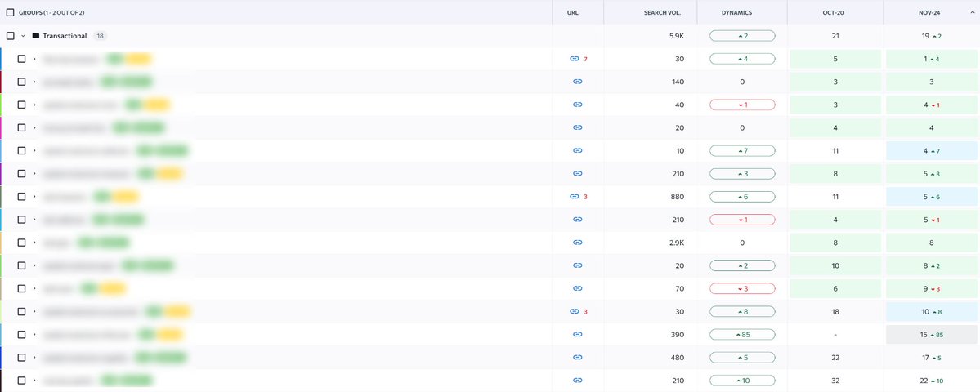Tick checkbox of the 2.9K search volume row
This screenshot has height=392, width=980.
tap(21, 243)
